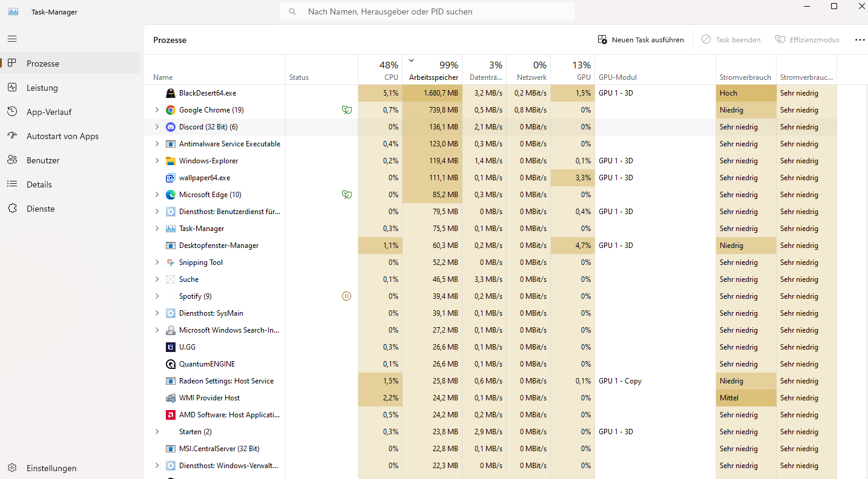Screen dimensions: 868x479
Task: Expand Microsoft Windows Search-Indexer row
Action: pyautogui.click(x=157, y=330)
